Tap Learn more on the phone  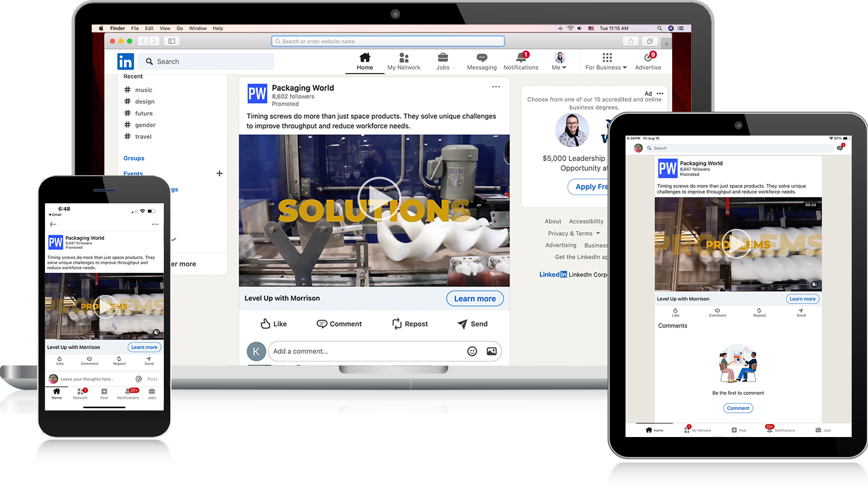144,347
